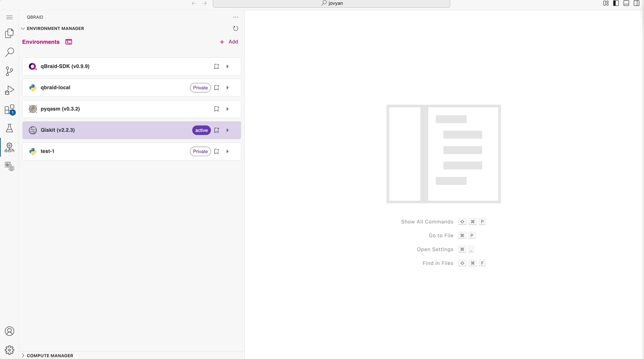
Task: Click the Show All Commands hint
Action: [x=427, y=222]
